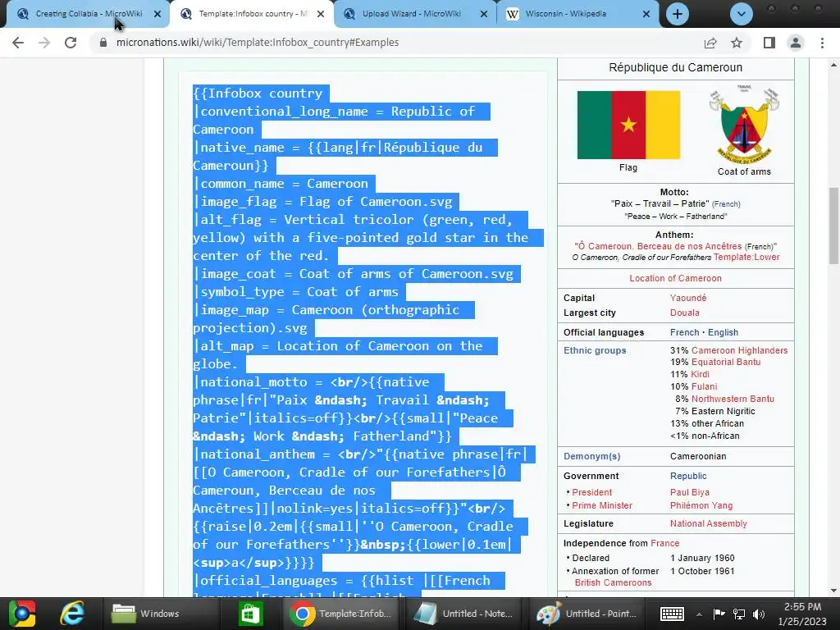
Task: Open the President link
Action: point(591,492)
